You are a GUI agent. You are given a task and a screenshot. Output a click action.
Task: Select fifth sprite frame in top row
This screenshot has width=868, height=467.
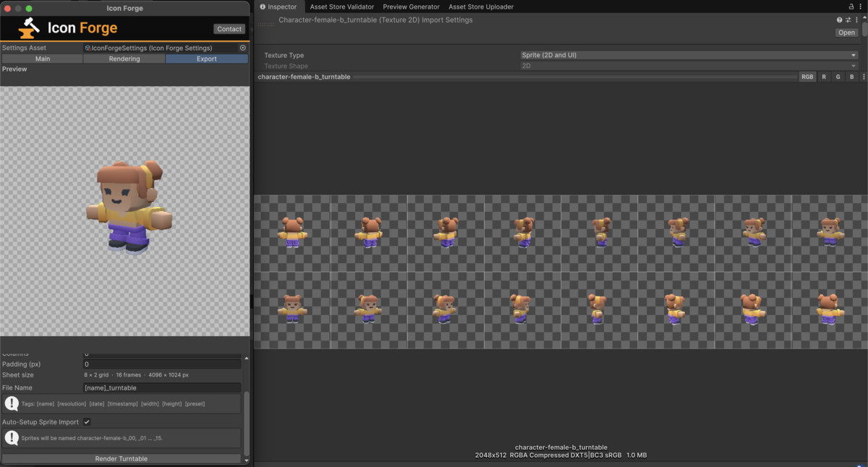600,233
